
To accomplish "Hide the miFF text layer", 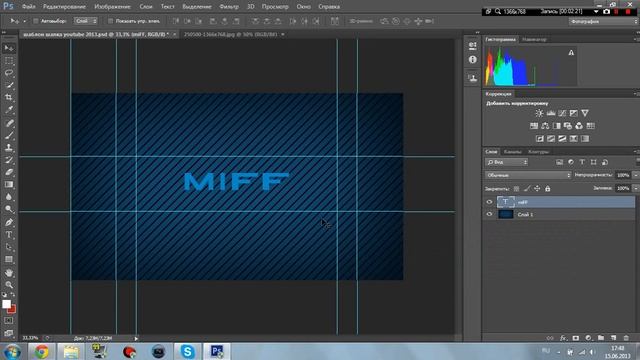I will pos(489,202).
